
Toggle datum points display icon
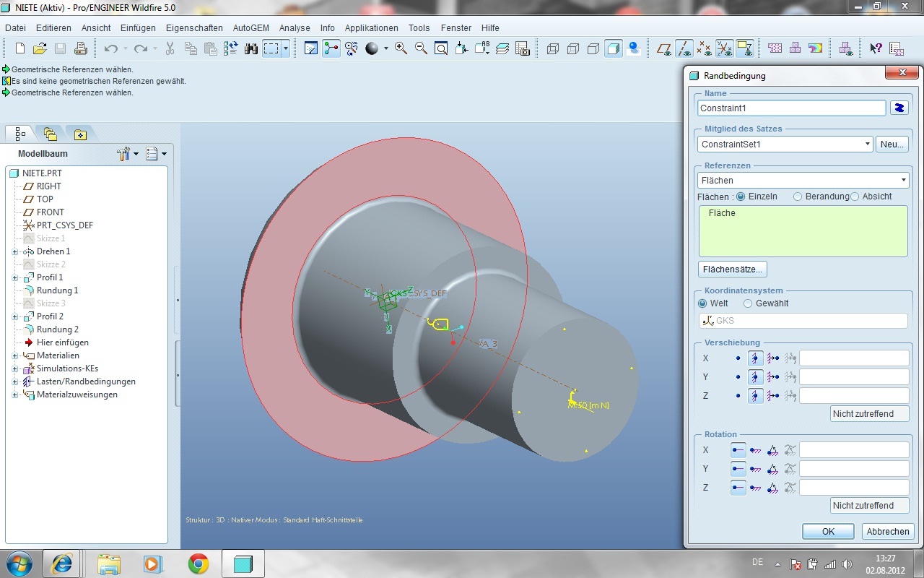tap(705, 48)
